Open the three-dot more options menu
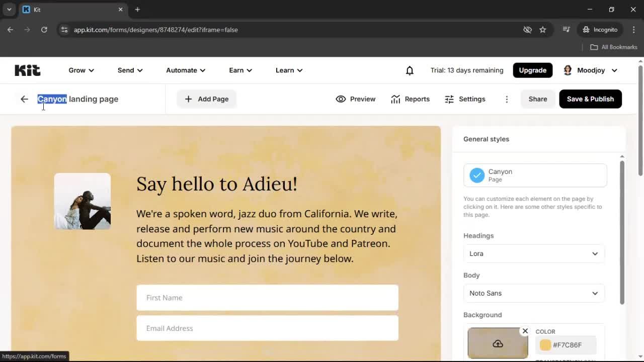The width and height of the screenshot is (644, 362). 507,99
